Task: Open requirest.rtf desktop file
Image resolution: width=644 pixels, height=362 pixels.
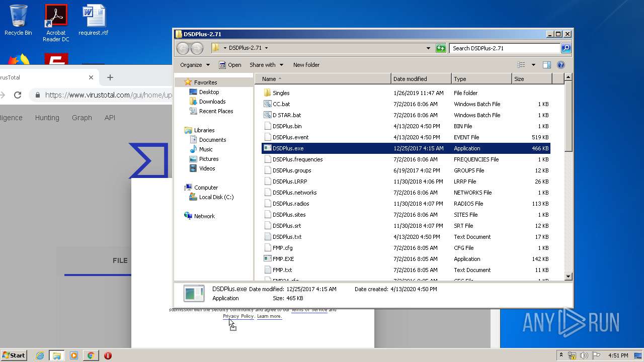Action: (94, 20)
